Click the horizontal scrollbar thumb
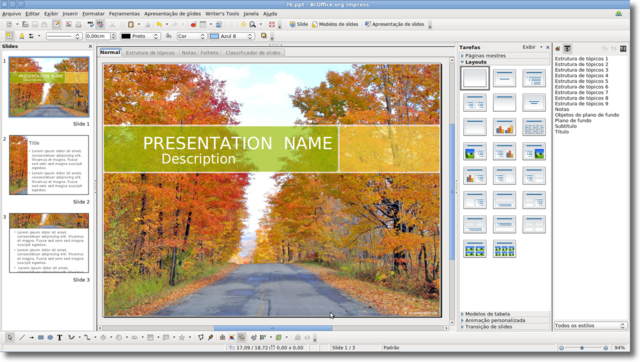 pos(273,328)
